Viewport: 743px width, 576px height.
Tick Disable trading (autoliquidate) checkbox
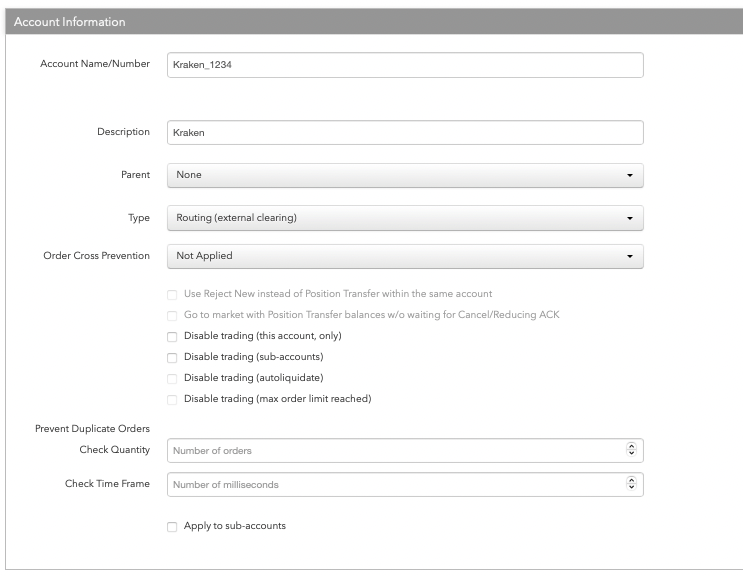[172, 378]
